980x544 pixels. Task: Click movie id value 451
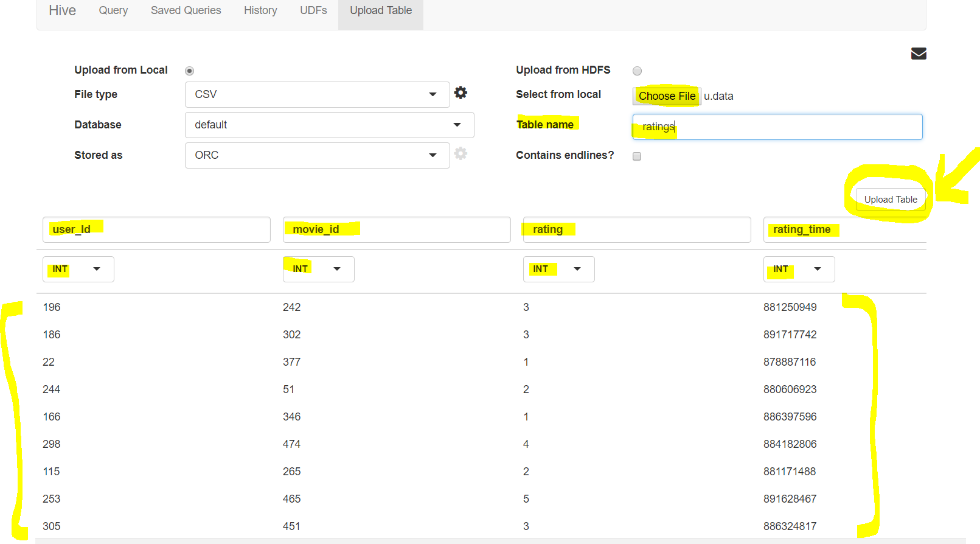coord(291,526)
